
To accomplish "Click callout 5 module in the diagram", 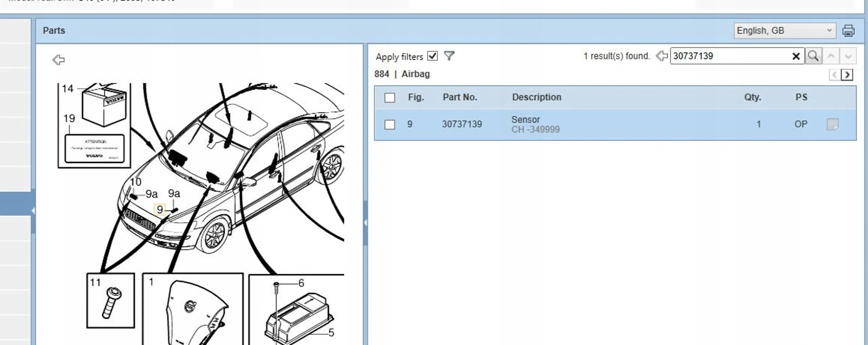I will tap(331, 333).
